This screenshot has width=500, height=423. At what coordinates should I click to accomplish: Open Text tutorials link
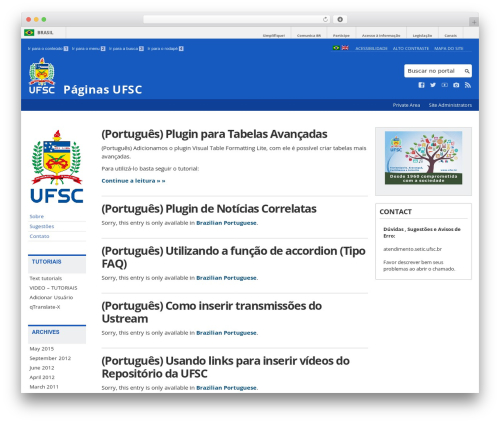(x=46, y=278)
